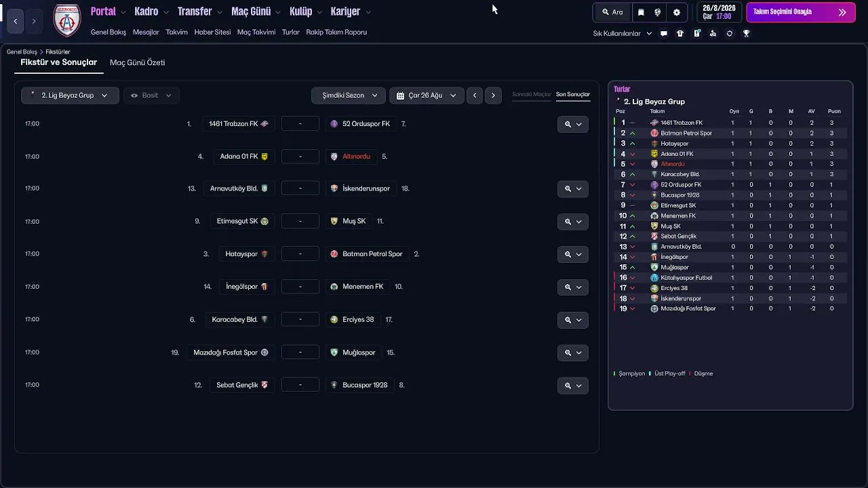This screenshot has height=488, width=868.
Task: Click the Genel Bakış breadcrumb
Action: (22, 52)
